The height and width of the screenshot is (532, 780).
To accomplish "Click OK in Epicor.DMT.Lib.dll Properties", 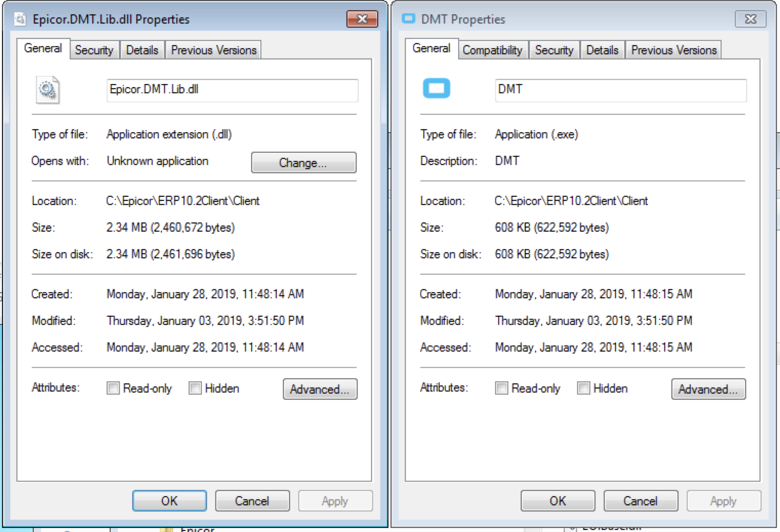I will tap(170, 501).
